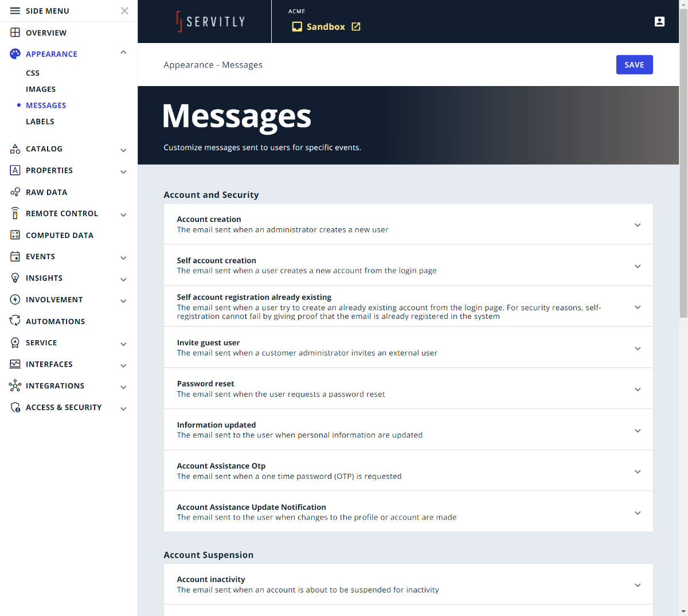Select Labels in the Appearance submenu

pos(40,122)
